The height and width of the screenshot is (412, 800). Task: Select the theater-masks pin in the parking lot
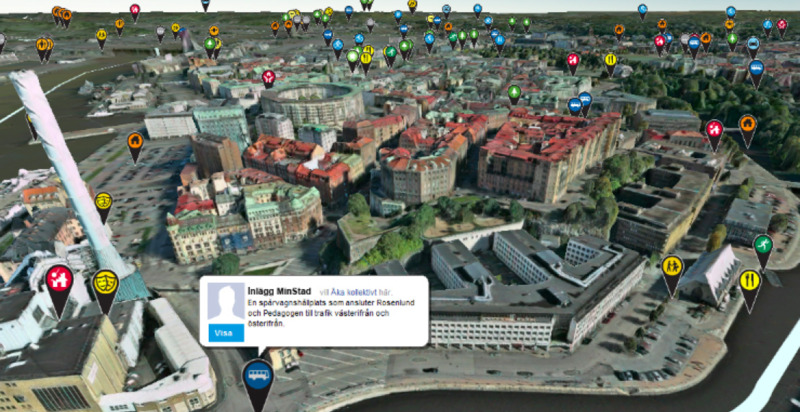tap(104, 203)
